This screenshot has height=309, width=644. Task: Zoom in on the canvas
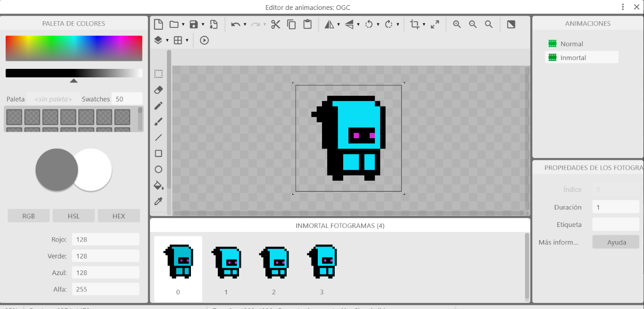coord(457,25)
